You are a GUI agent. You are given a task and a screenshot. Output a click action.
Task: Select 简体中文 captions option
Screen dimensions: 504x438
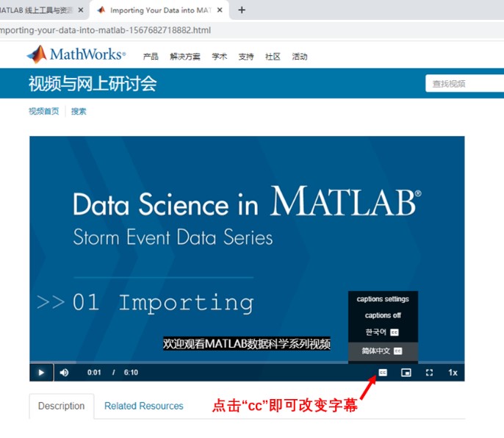coord(383,351)
